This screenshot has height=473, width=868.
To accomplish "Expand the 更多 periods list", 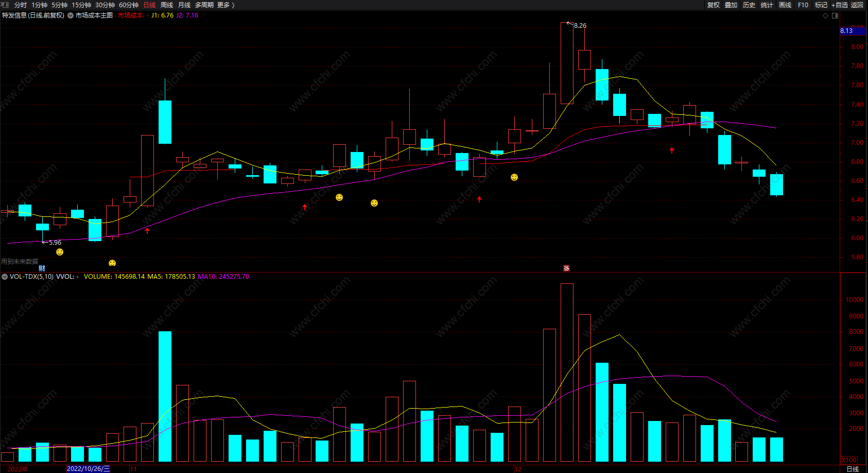I will (x=225, y=5).
